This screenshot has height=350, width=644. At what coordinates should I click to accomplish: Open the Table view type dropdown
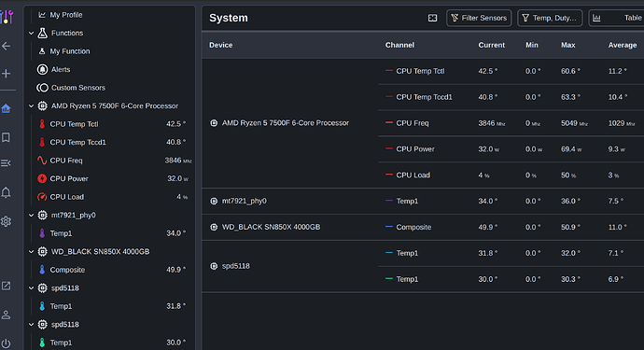(617, 18)
